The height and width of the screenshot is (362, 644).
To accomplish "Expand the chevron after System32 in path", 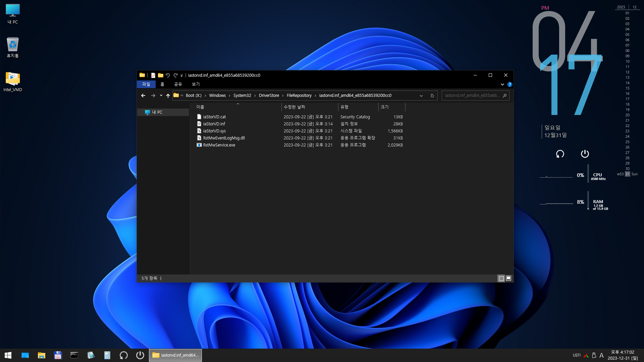I will [255, 96].
